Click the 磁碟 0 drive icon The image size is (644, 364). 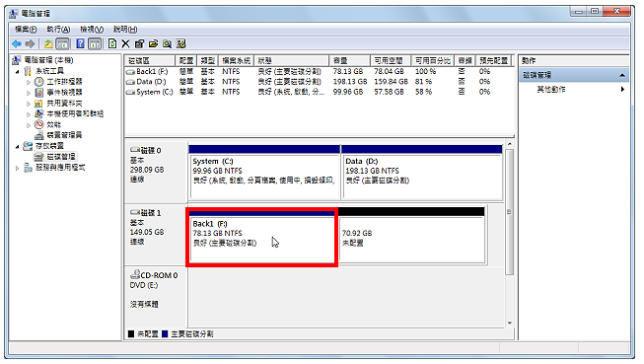point(135,150)
